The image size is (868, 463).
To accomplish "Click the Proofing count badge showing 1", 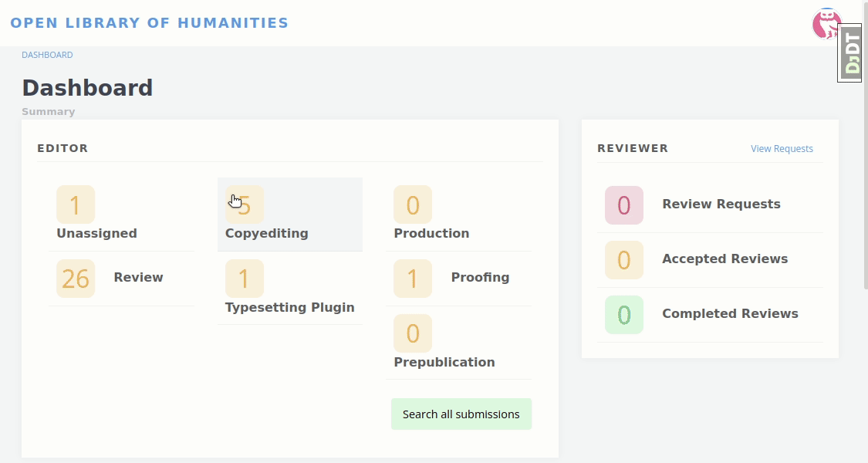I will (x=413, y=279).
